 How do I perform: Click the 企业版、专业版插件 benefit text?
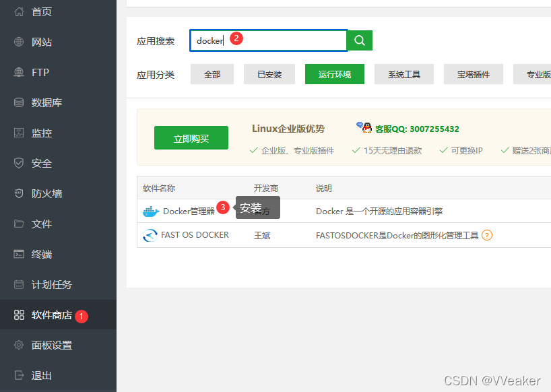[x=298, y=150]
